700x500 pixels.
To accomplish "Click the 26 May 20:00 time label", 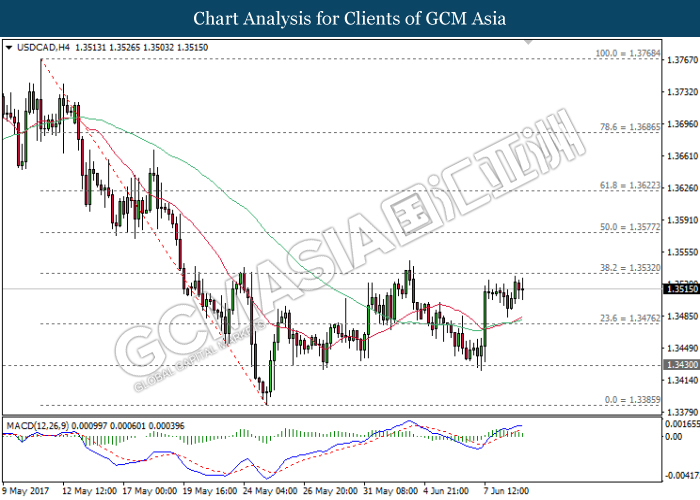I will pyautogui.click(x=330, y=491).
